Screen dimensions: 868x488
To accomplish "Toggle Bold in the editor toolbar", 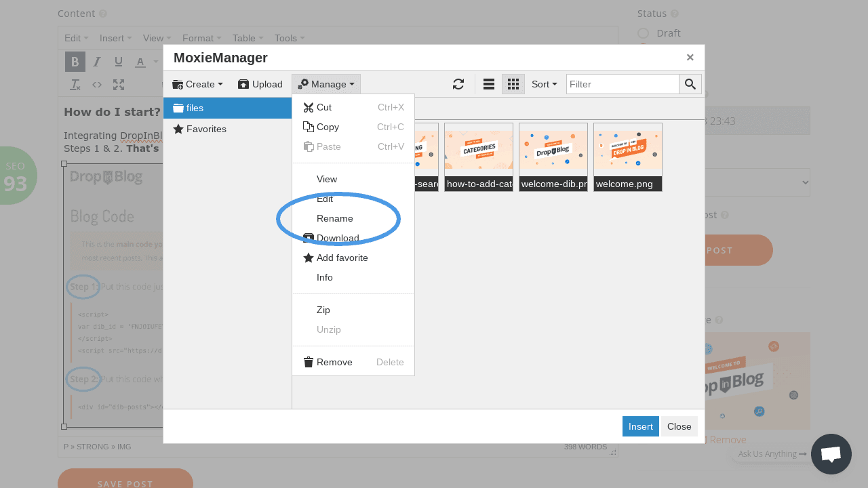I will (x=75, y=62).
